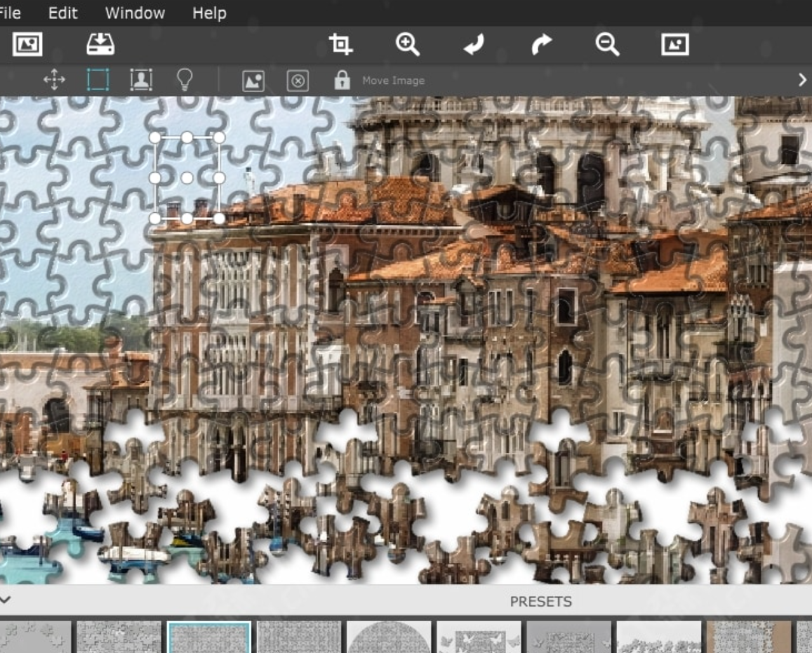
Task: Click the top-left handle of selection box
Action: coord(155,137)
